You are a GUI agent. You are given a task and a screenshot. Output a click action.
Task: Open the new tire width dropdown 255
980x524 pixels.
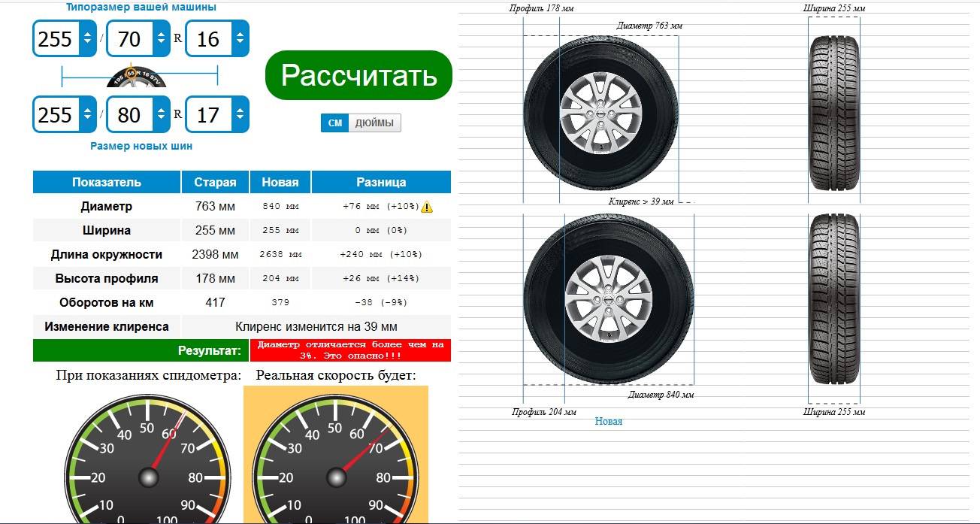(x=65, y=114)
